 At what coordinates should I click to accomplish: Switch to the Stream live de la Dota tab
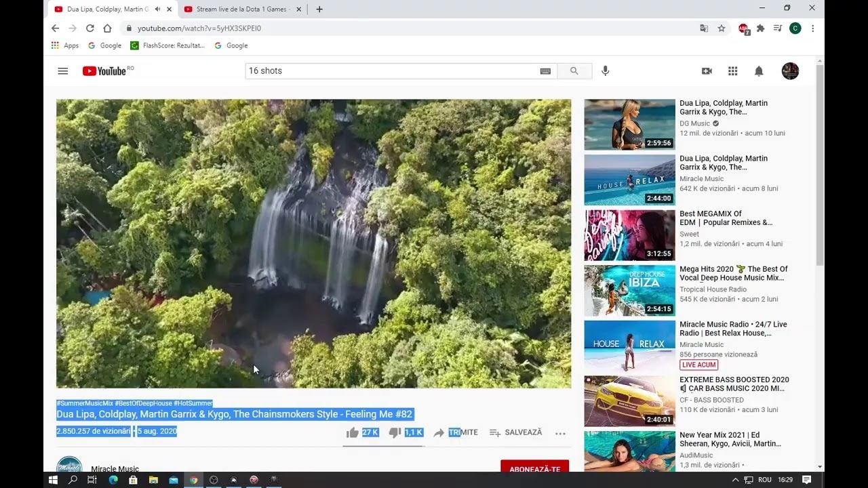click(x=242, y=9)
